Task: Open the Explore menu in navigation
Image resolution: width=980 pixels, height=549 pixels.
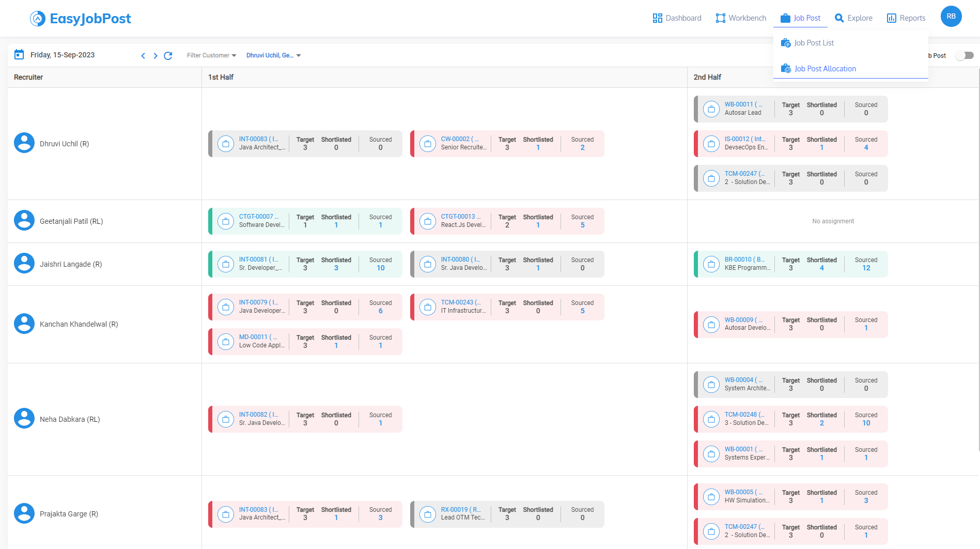Action: (853, 18)
